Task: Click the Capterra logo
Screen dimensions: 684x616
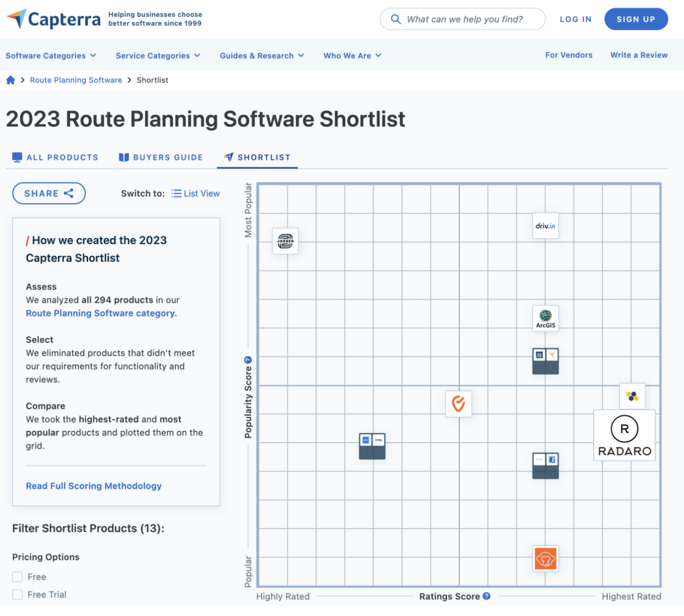Action: (53, 19)
